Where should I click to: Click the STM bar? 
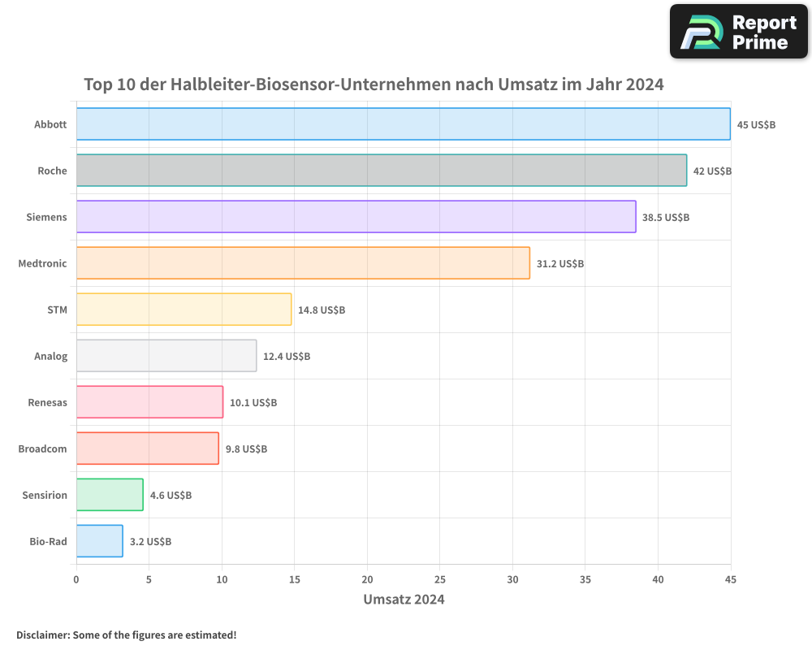(184, 310)
